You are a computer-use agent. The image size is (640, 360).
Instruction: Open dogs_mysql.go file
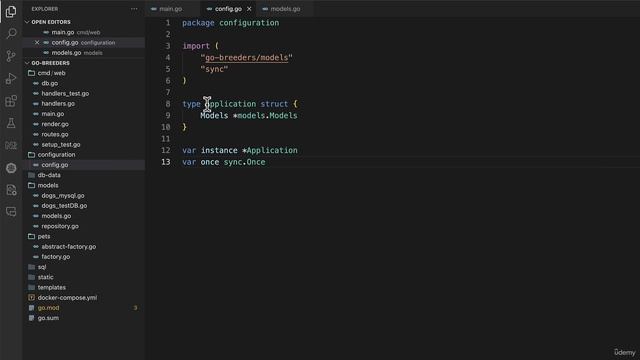[62, 196]
